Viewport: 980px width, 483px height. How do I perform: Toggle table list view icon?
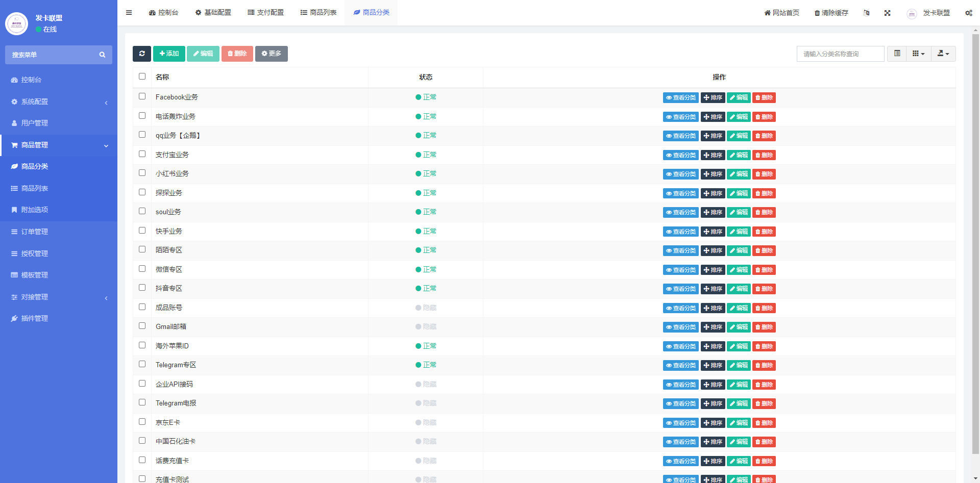pos(897,54)
